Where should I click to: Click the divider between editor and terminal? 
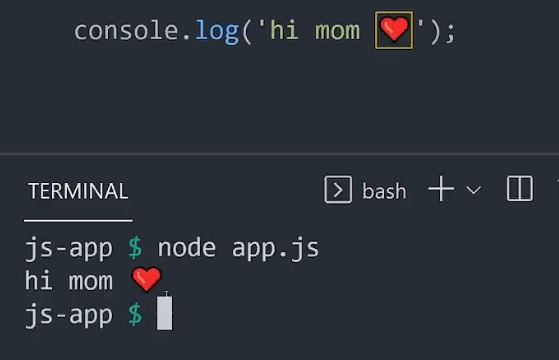[x=280, y=154]
